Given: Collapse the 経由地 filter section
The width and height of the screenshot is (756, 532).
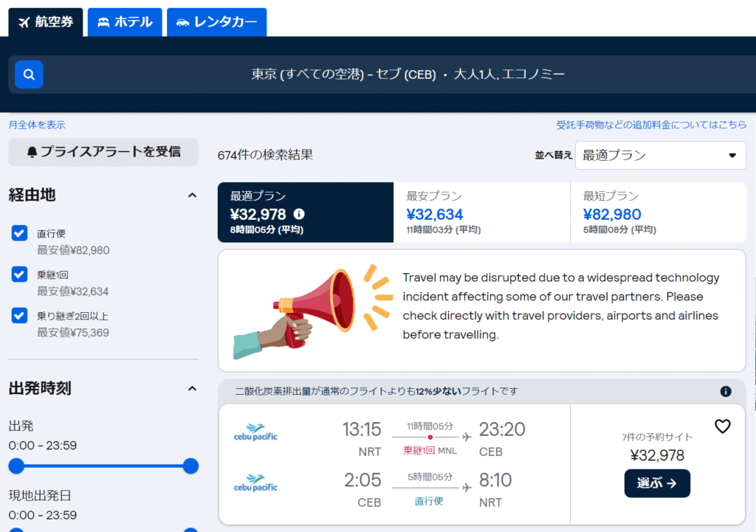Looking at the screenshot, I should (x=192, y=196).
